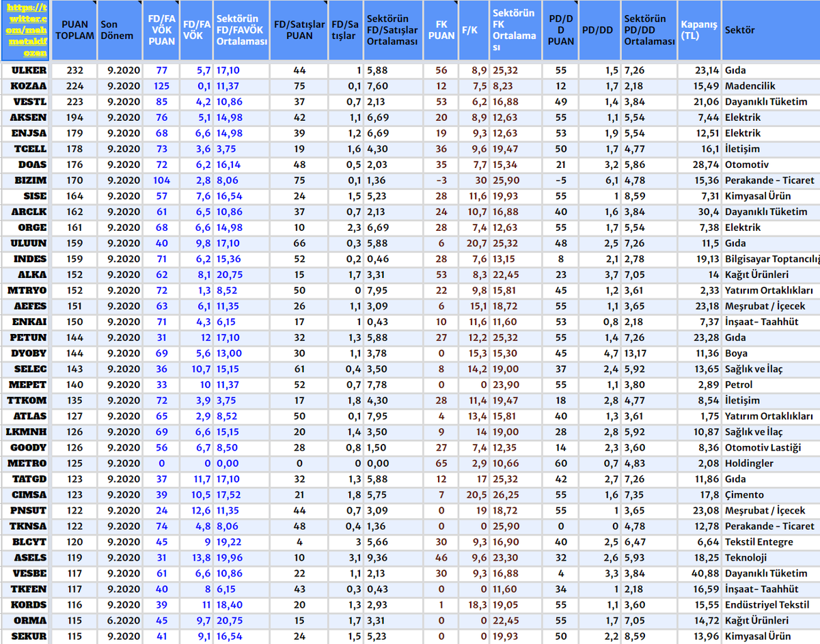The width and height of the screenshot is (820, 644).
Task: Select the AEFES ticker cell
Action: coord(26,306)
